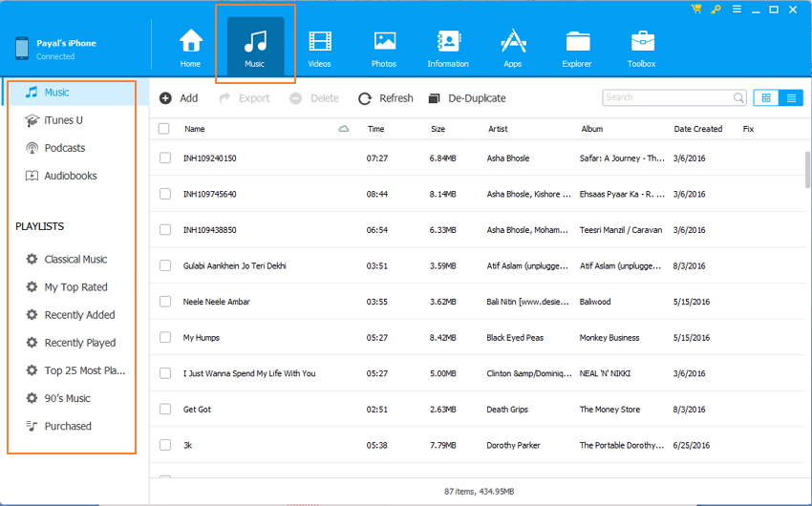Sort by the Size column header

tap(438, 129)
